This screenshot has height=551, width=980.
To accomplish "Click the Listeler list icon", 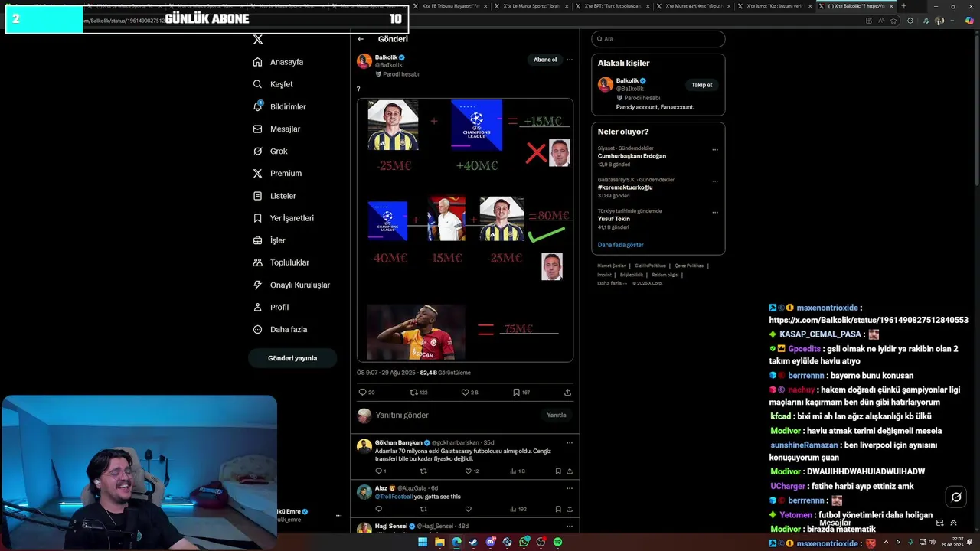I will [258, 196].
